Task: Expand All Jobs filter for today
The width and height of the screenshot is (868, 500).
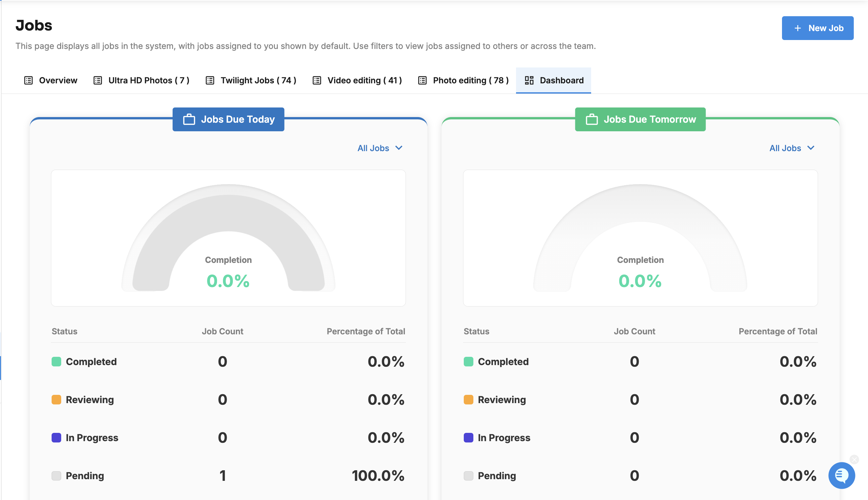Action: 379,148
